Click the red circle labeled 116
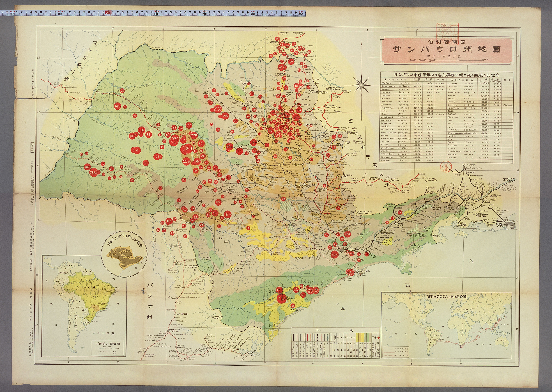The image size is (552, 392). (141, 130)
